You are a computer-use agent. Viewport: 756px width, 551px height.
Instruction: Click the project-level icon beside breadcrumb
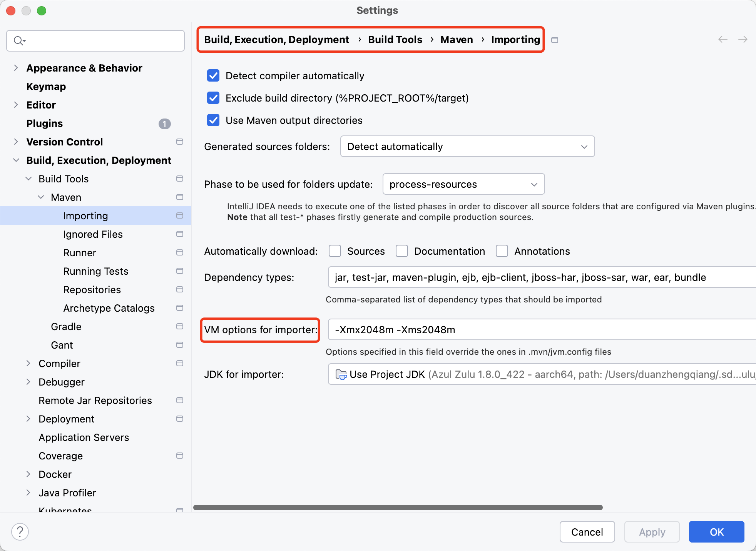tap(555, 40)
